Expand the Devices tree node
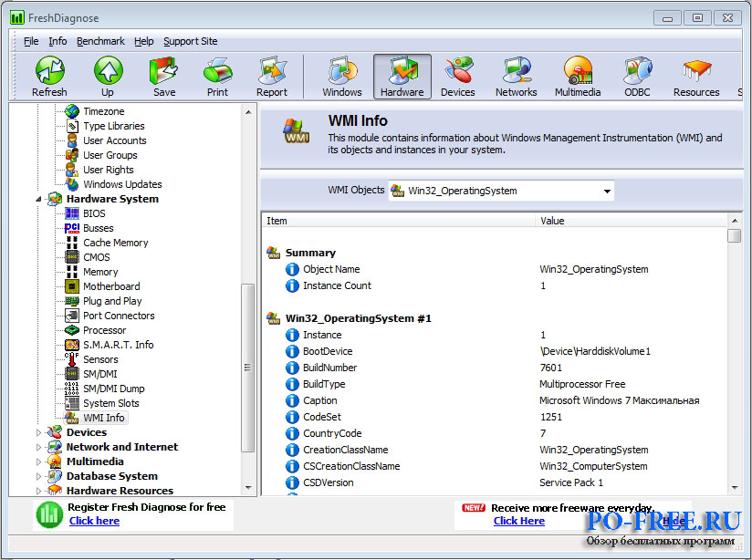This screenshot has height=560, width=752. [39, 432]
